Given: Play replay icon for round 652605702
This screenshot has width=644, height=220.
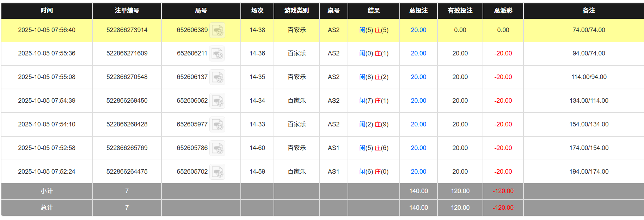Looking at the screenshot, I should tap(217, 172).
